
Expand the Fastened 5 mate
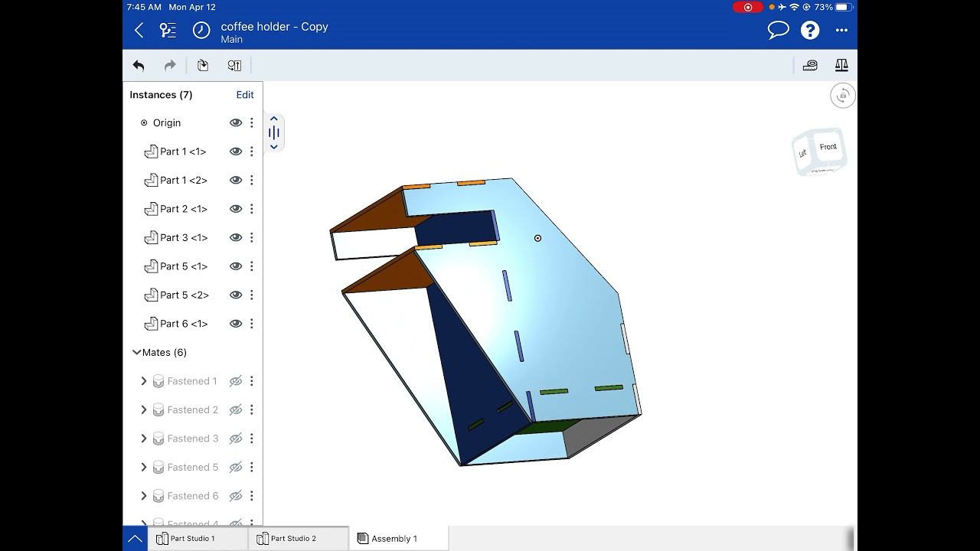coord(143,467)
